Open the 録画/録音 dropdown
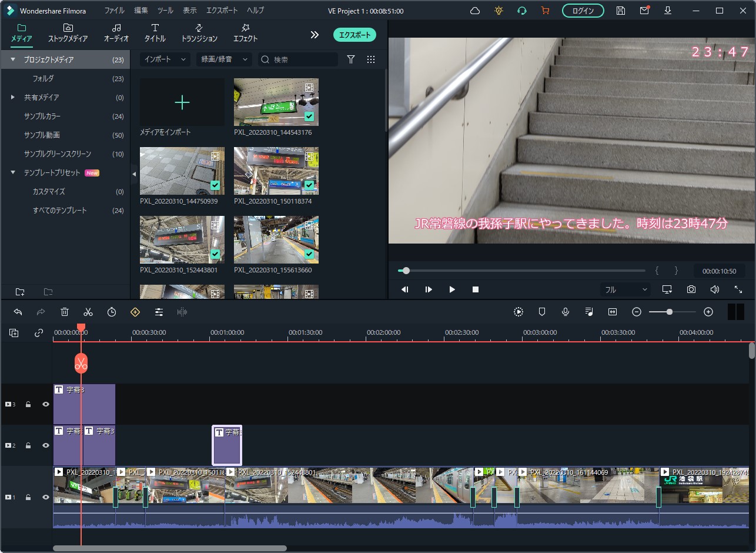 (223, 59)
